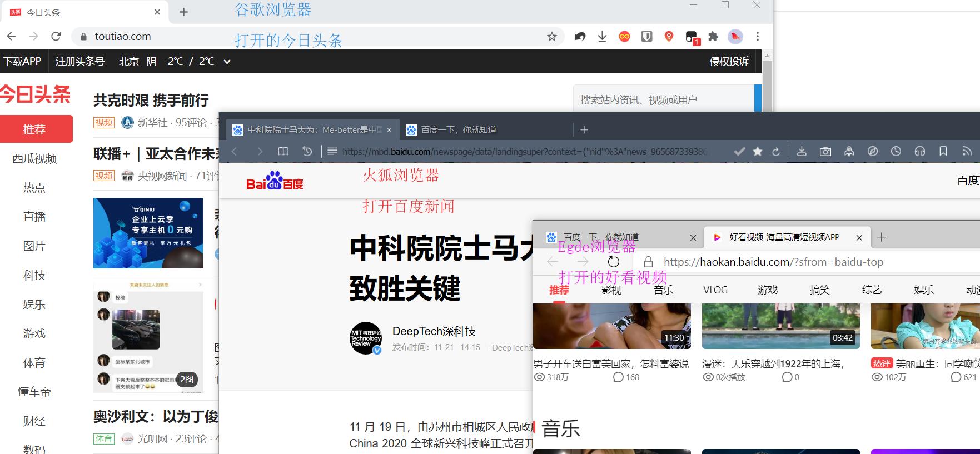Viewport: 980px width, 454px height.
Task: Click the shield extension icon in Chrome
Action: pos(646,36)
